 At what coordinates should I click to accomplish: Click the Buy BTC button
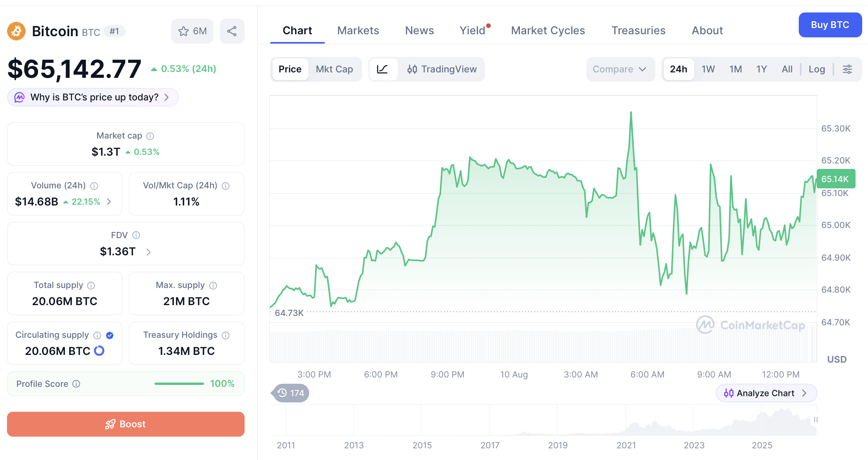[x=830, y=25]
